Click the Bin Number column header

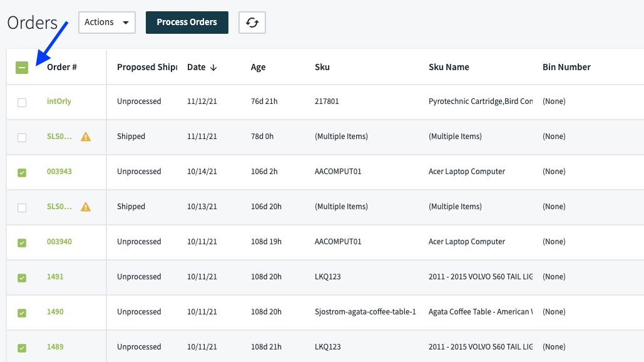(x=566, y=66)
